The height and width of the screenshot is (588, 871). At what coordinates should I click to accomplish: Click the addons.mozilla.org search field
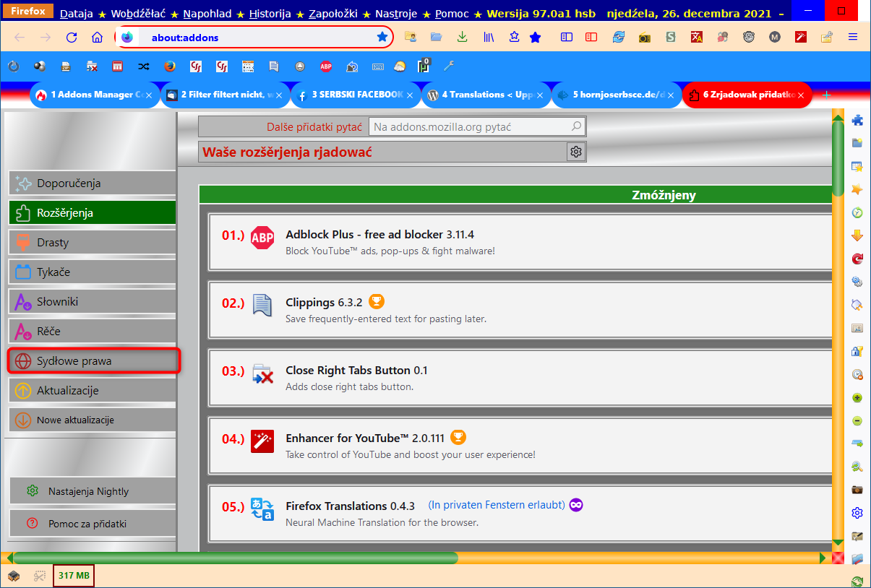pos(470,127)
